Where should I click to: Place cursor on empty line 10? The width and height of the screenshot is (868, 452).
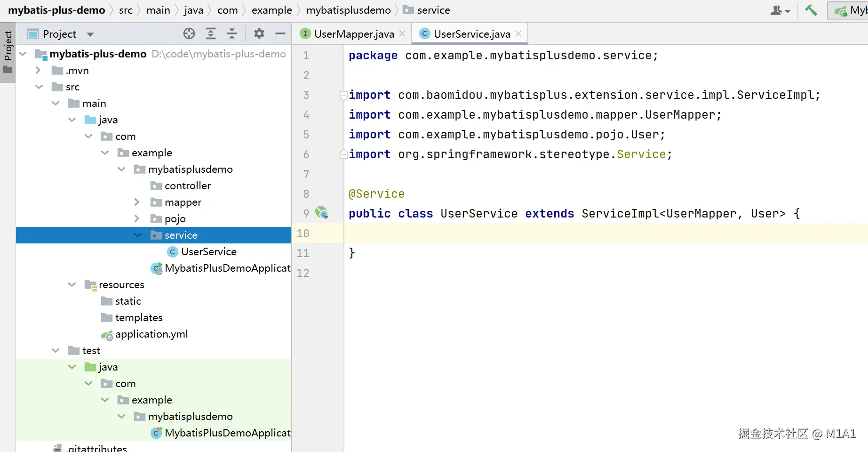[x=606, y=233]
